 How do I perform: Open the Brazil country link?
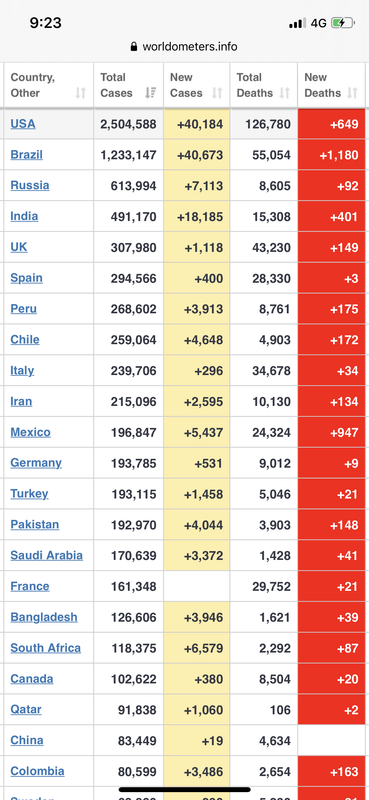(27, 155)
